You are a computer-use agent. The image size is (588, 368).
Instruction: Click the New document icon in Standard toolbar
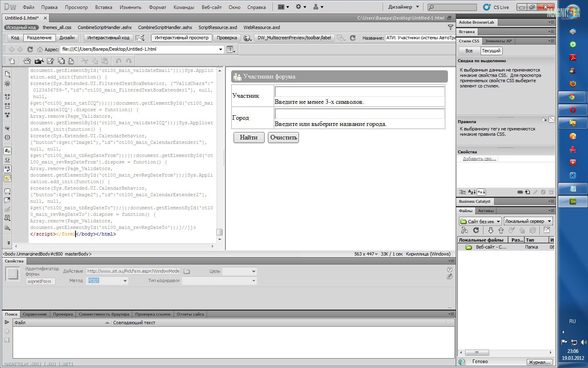coord(12,61)
